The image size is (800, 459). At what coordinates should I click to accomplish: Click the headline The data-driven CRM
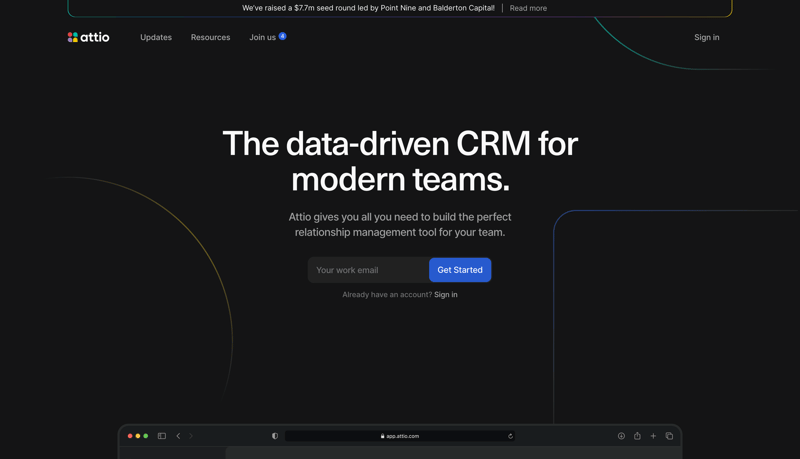(400, 161)
